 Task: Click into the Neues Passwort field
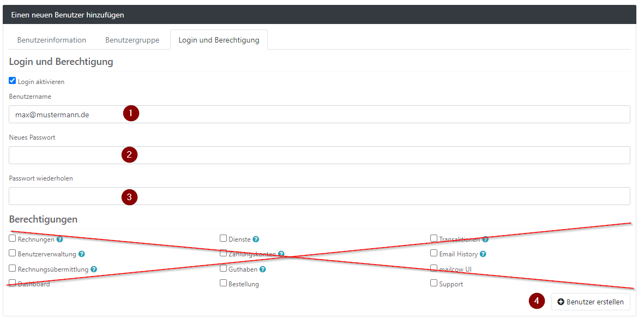[x=320, y=155]
